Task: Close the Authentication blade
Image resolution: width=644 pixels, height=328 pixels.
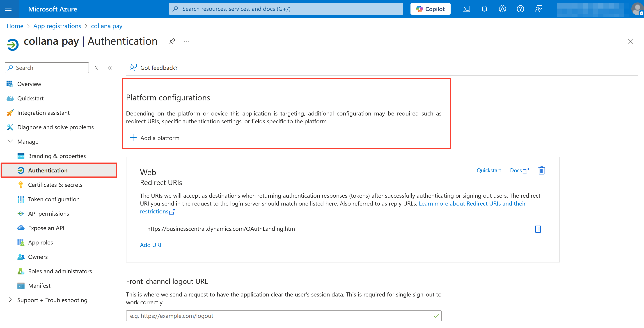Action: (630, 41)
